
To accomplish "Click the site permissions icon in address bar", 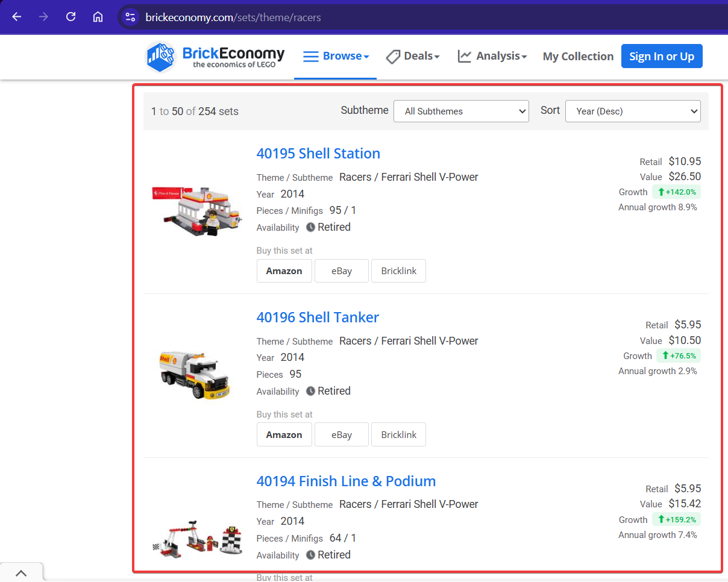I will pyautogui.click(x=130, y=17).
